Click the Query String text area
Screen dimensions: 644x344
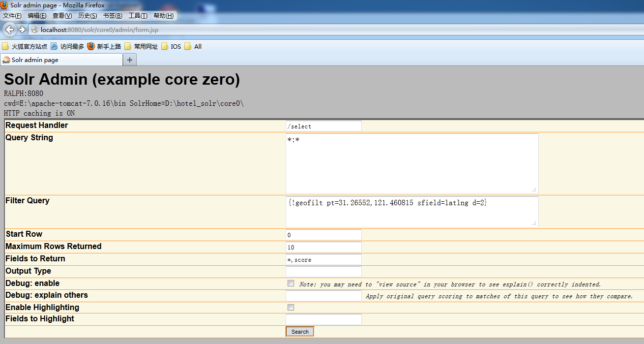(x=412, y=163)
